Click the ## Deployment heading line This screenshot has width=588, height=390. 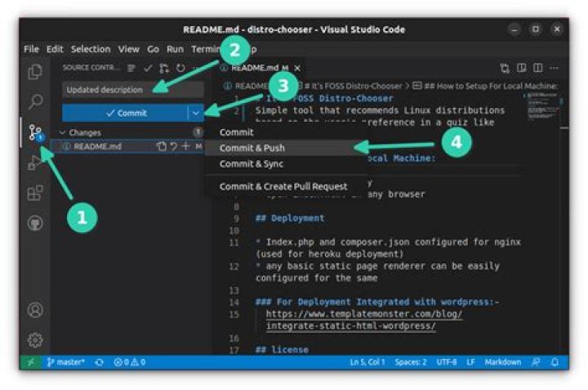[x=290, y=218]
